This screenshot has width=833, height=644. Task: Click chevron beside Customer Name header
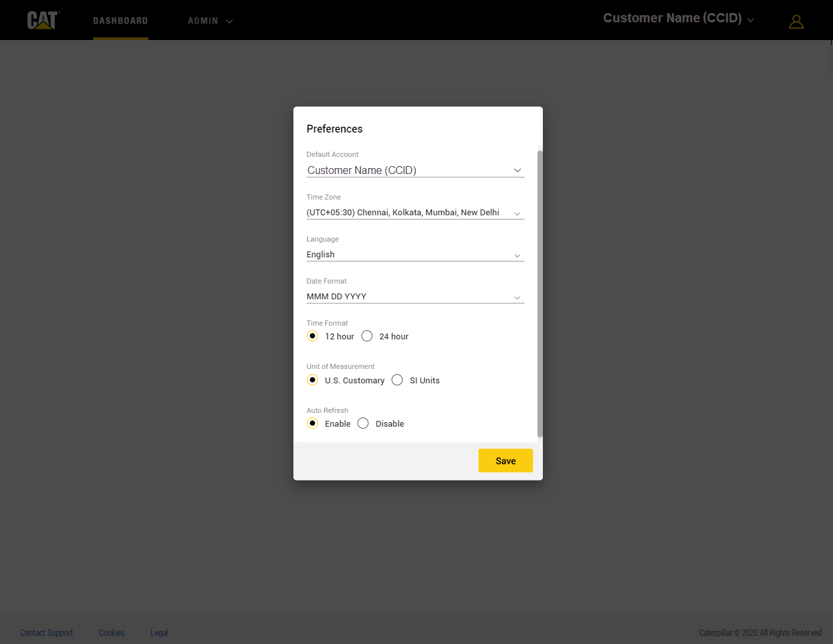pyautogui.click(x=750, y=20)
